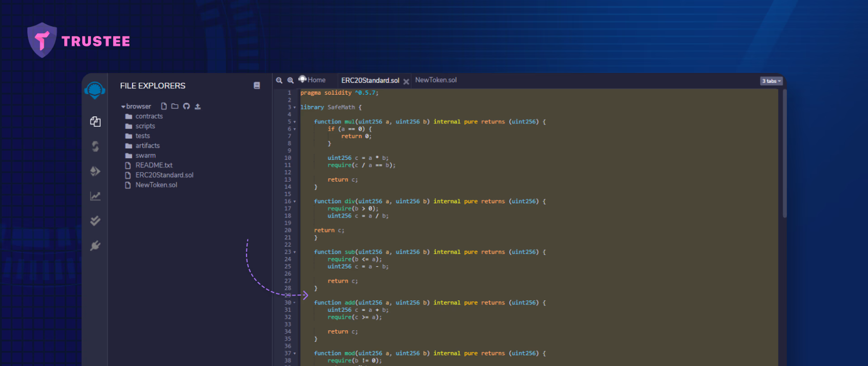Click the upload file icon in browser

point(198,106)
